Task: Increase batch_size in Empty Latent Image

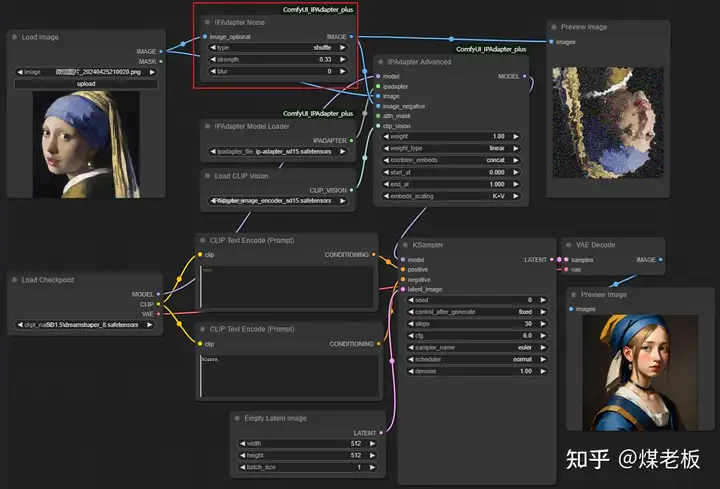Action: pos(372,467)
